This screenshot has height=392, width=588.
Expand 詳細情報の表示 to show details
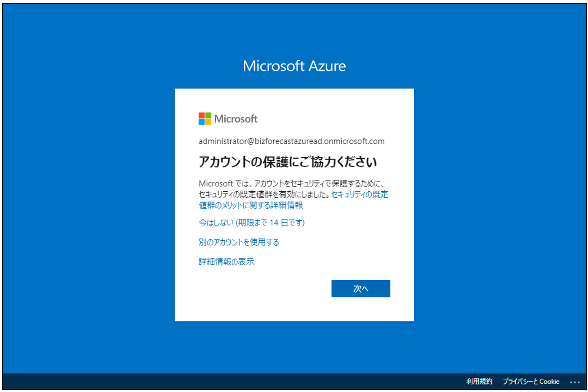227,262
